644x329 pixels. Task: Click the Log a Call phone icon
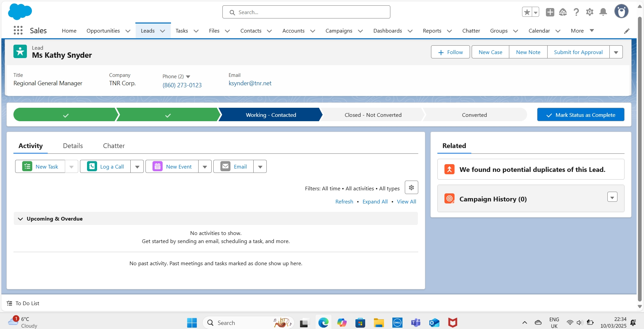92,166
